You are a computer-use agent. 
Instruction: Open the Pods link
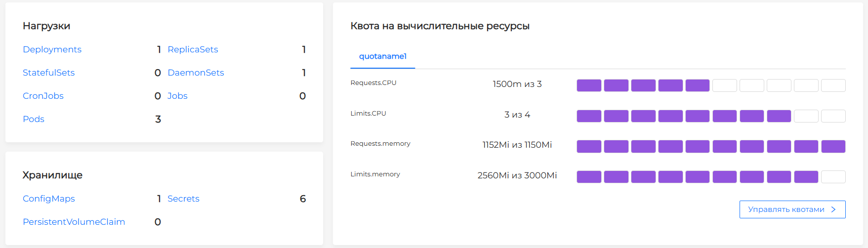(34, 119)
